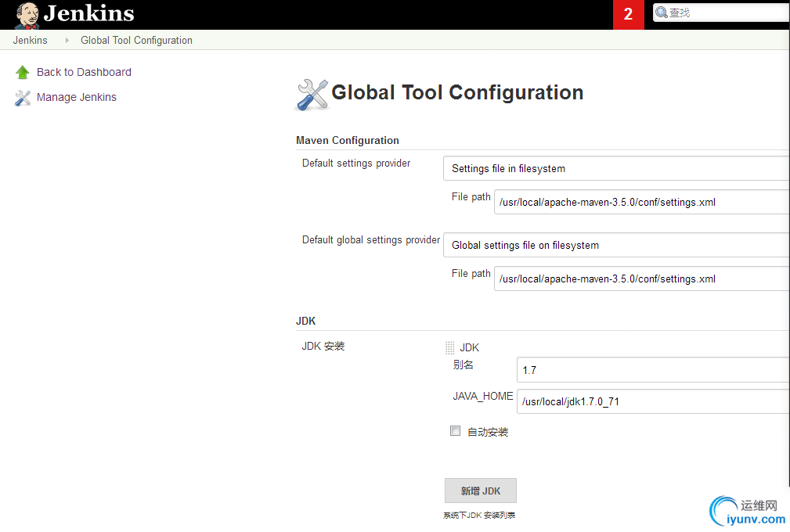
Task: Click the Back to Dashboard green arrow icon
Action: tap(23, 73)
